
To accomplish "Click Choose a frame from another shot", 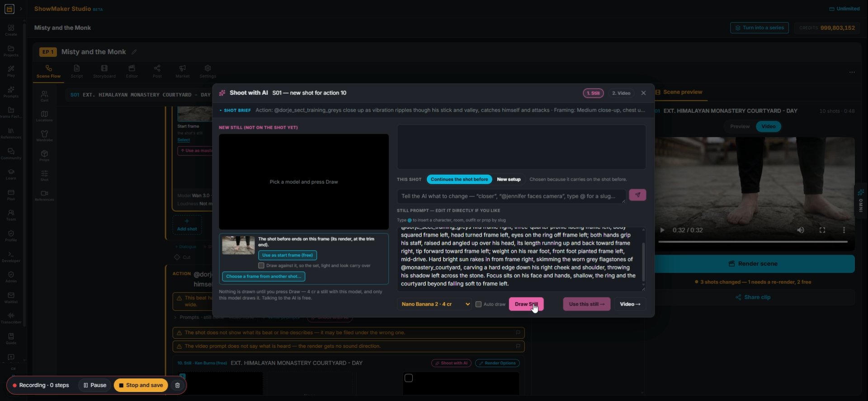I will click(264, 276).
